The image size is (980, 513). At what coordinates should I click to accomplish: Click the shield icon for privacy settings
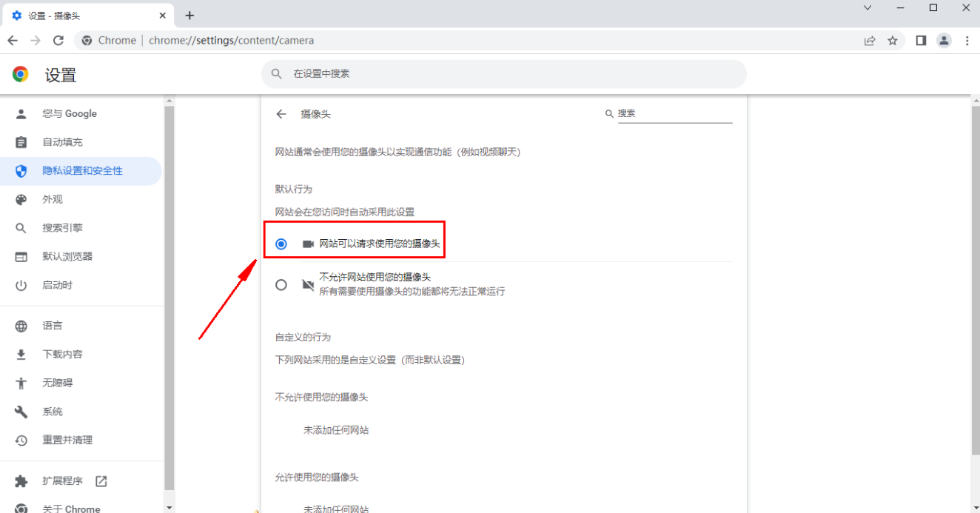(21, 171)
